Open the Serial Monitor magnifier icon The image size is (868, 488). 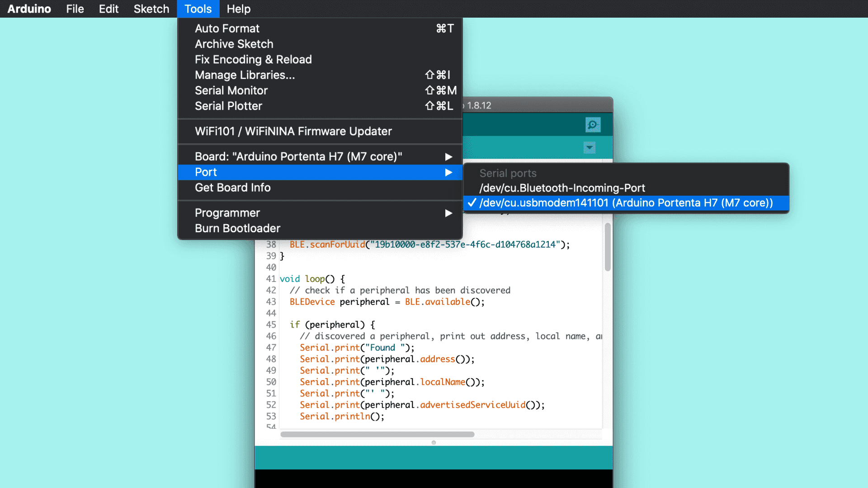[x=593, y=125]
